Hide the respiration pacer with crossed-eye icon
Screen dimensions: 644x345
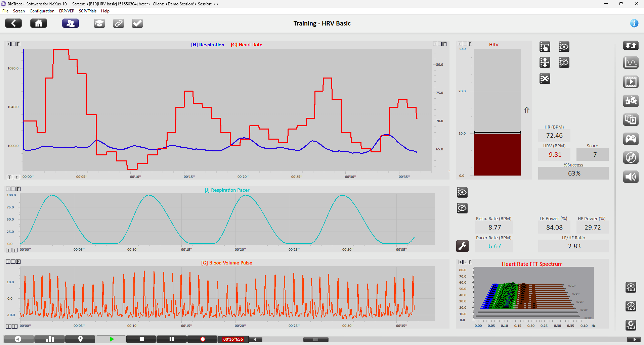tap(462, 208)
